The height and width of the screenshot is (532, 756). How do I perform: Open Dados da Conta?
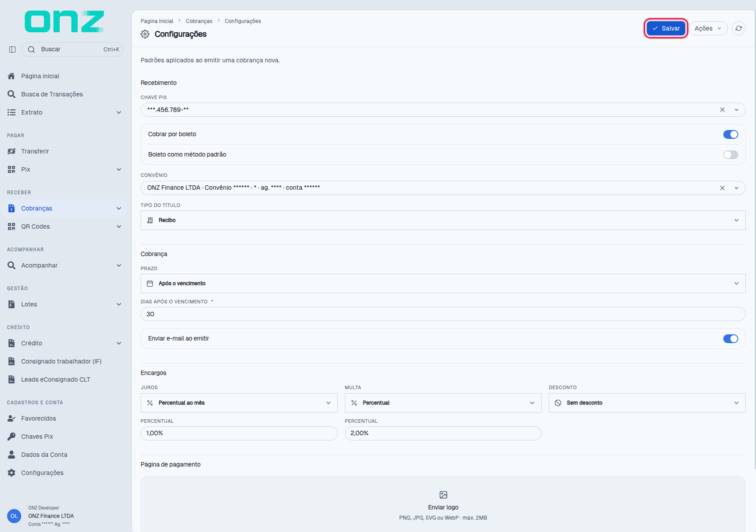click(65, 455)
